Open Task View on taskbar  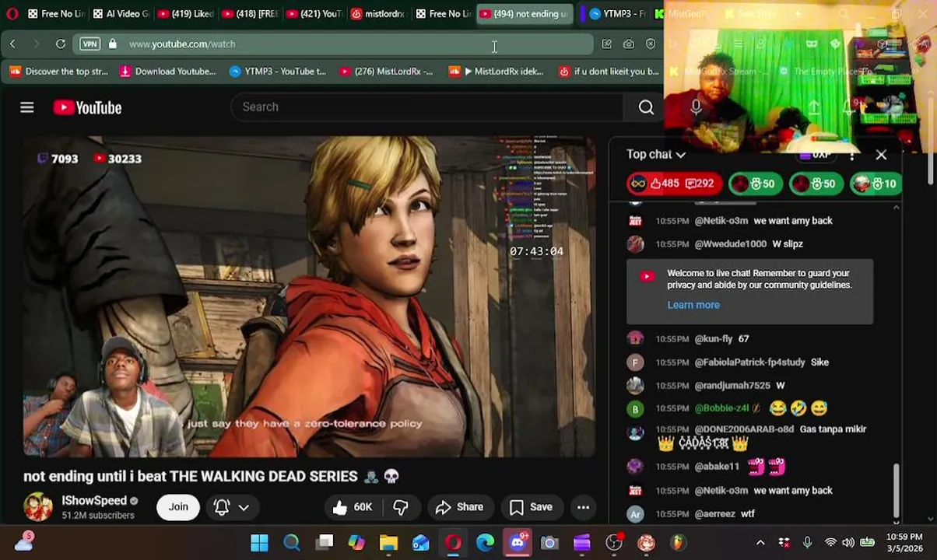[x=325, y=543]
